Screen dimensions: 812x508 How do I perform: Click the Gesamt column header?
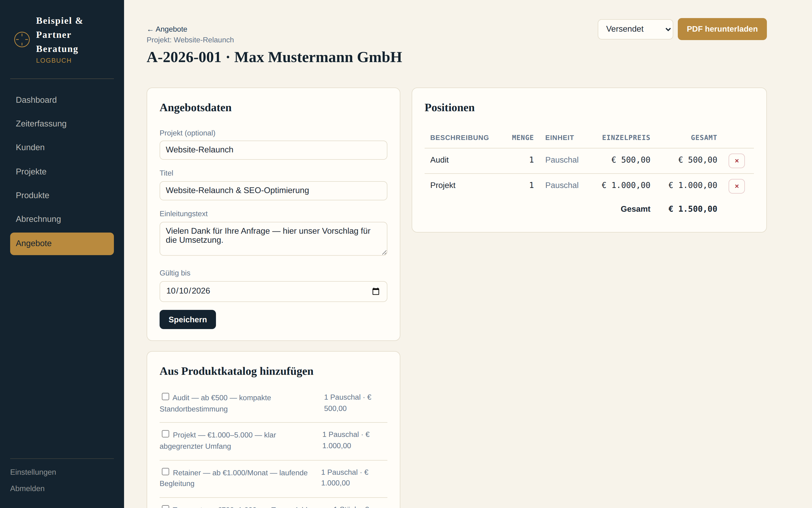pyautogui.click(x=704, y=138)
